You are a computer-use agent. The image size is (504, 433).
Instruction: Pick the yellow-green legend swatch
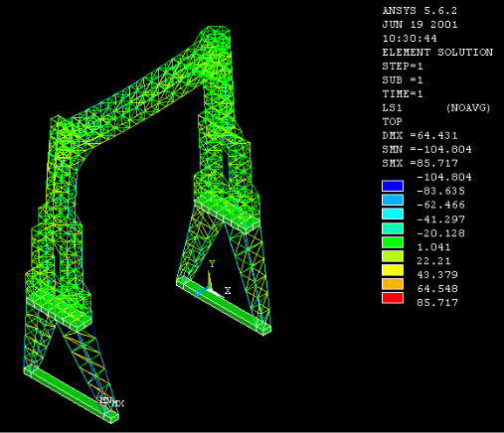point(393,256)
